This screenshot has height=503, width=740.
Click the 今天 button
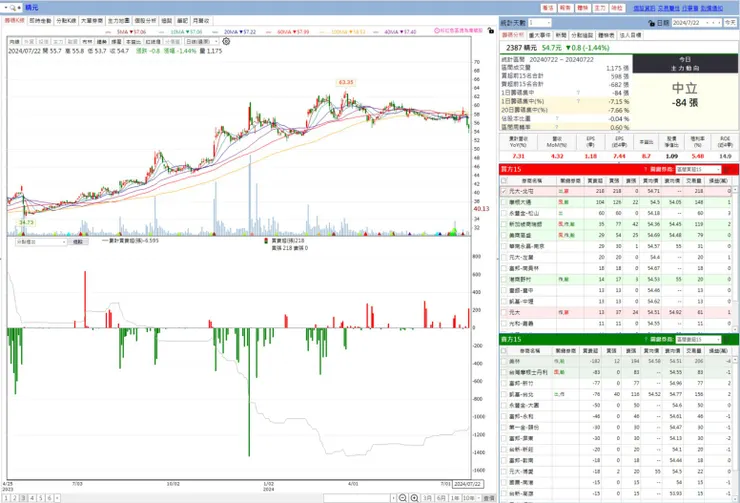coord(730,23)
